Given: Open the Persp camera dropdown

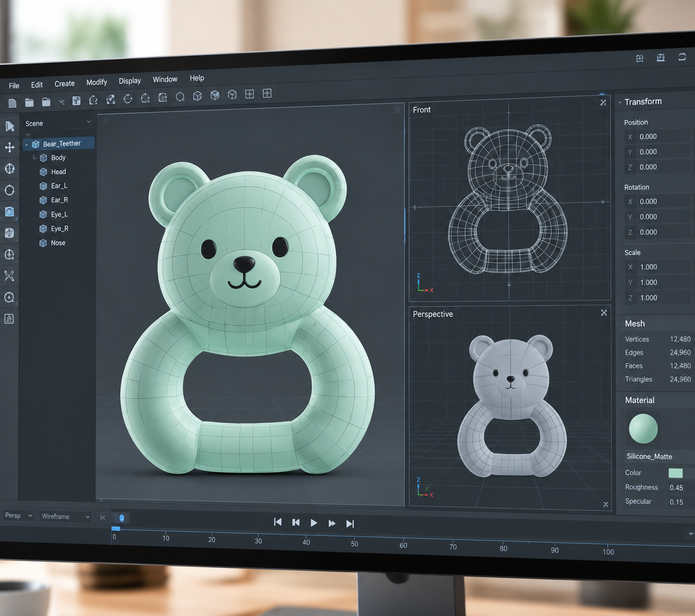Looking at the screenshot, I should [x=19, y=515].
